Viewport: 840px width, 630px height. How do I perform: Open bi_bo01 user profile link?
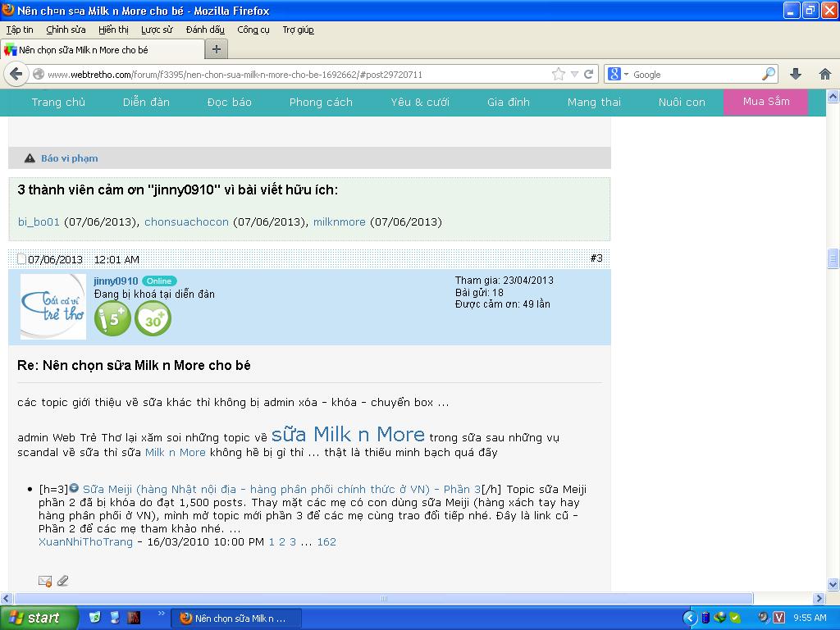[39, 221]
